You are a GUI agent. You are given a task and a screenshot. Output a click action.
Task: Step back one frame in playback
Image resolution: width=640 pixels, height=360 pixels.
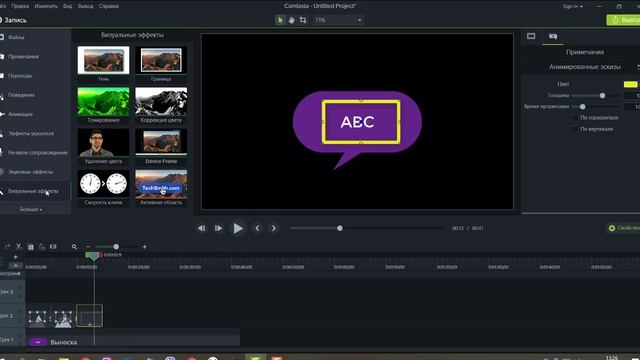coord(202,228)
